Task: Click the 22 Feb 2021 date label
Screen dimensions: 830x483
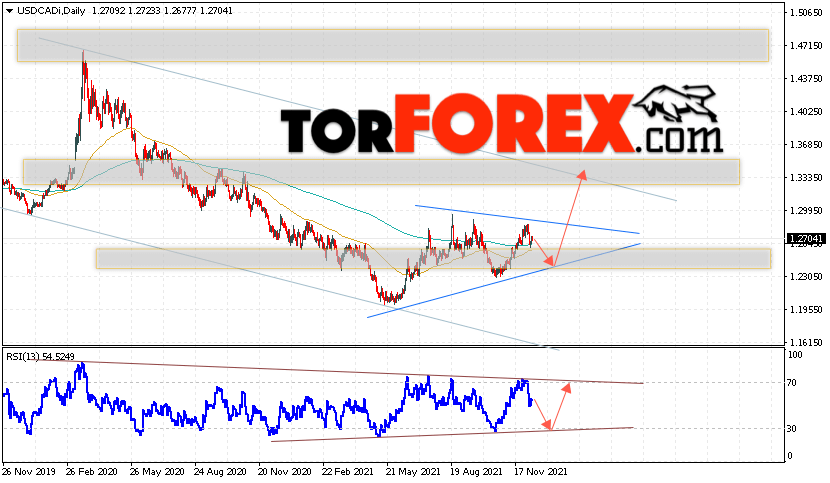Action: (348, 471)
